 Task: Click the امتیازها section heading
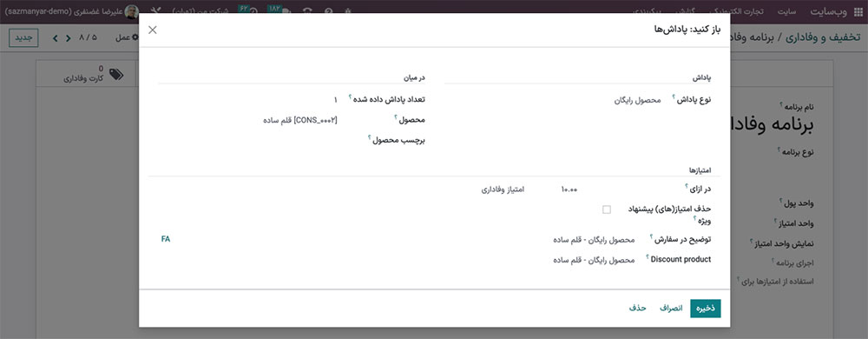(x=699, y=169)
